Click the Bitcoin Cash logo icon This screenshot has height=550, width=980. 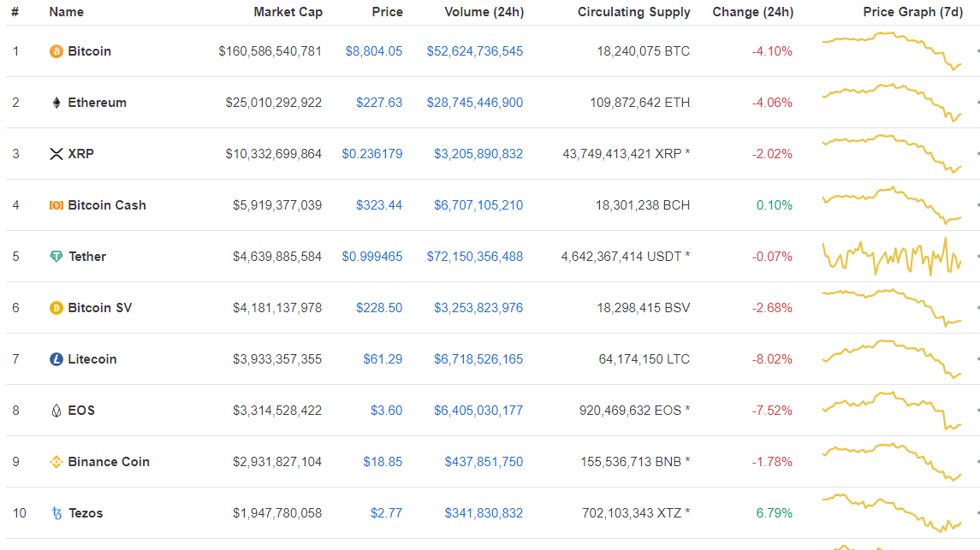point(56,205)
